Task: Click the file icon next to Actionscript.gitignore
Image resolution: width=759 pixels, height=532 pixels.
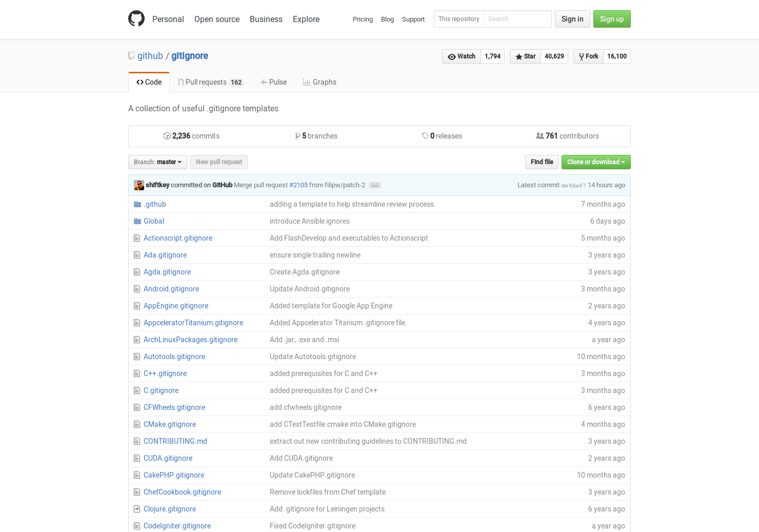Action: (137, 238)
